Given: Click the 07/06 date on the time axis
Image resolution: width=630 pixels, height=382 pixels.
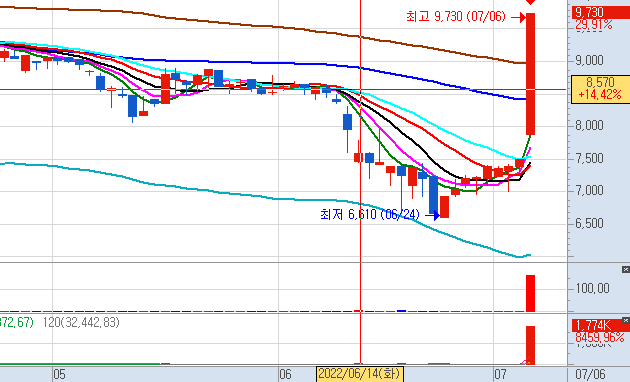Looking at the screenshot, I should pos(590,374).
